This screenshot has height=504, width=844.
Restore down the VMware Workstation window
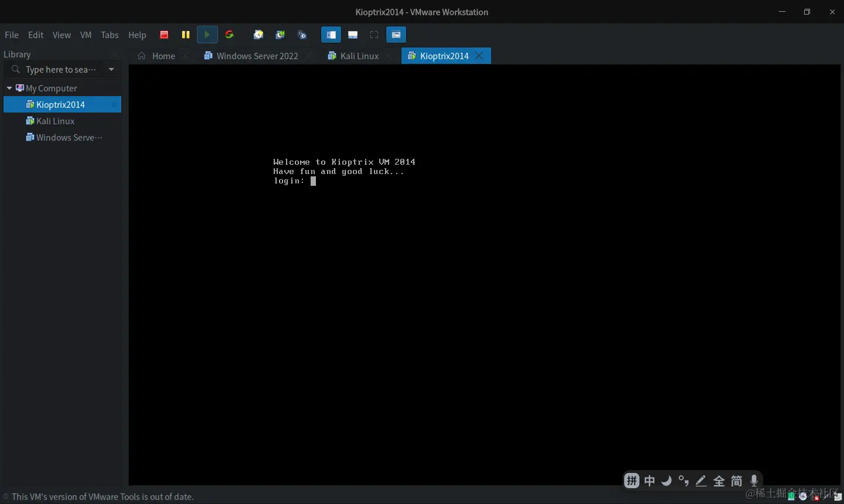(807, 12)
